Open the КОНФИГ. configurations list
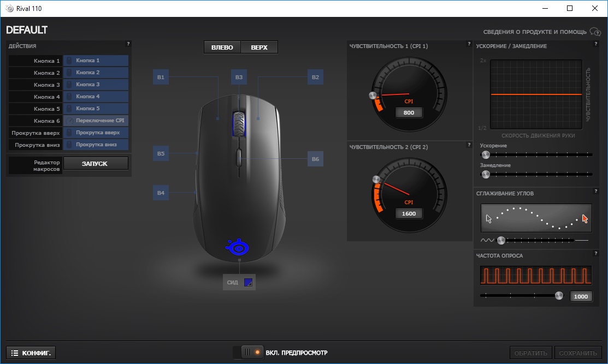 (x=31, y=353)
